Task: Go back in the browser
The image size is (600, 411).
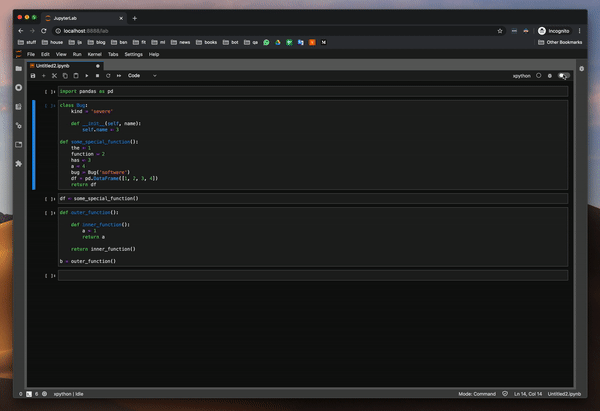Action: [21, 31]
